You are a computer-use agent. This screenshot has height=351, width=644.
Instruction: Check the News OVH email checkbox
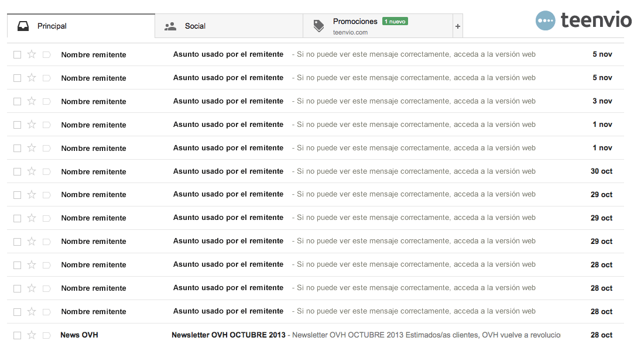click(16, 335)
